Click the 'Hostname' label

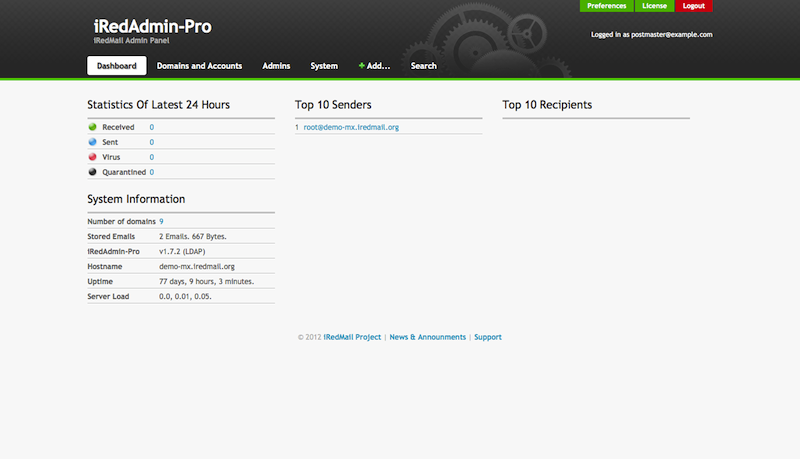[x=105, y=266]
